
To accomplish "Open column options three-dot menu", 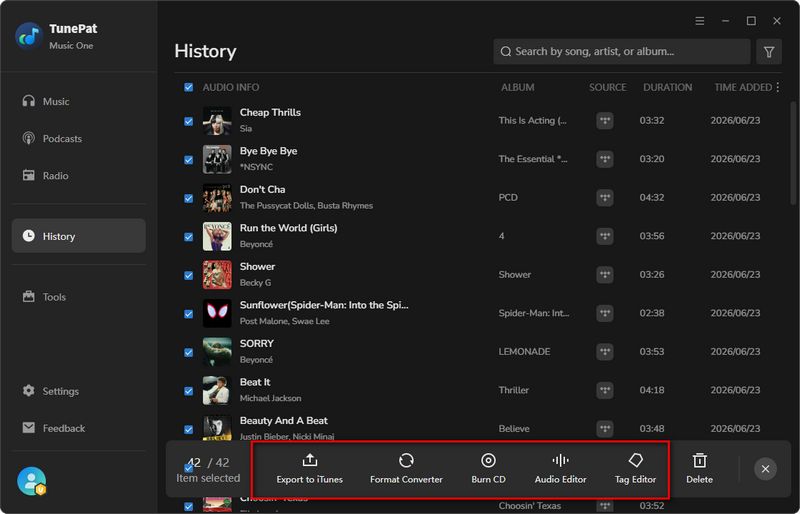I will pos(778,87).
